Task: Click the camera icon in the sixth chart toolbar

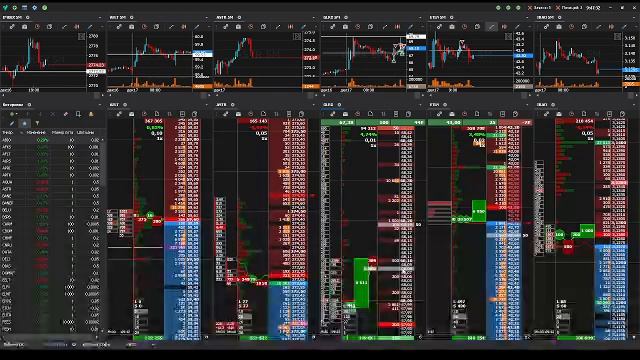Action: pos(559,27)
